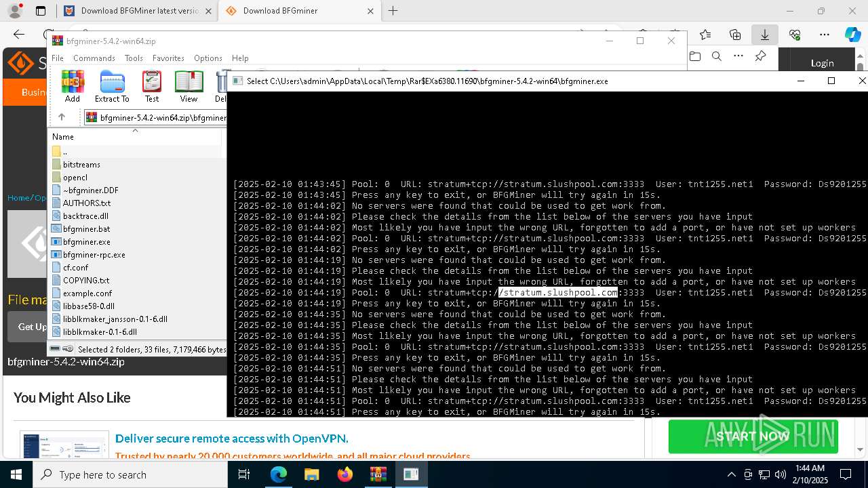The image size is (868, 488).
Task: Switch to the Download BFGminer tab
Action: click(x=298, y=11)
